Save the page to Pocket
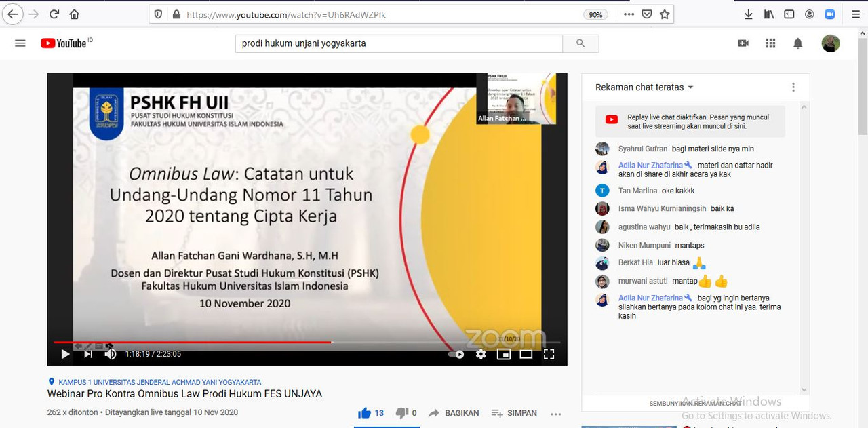 647,14
